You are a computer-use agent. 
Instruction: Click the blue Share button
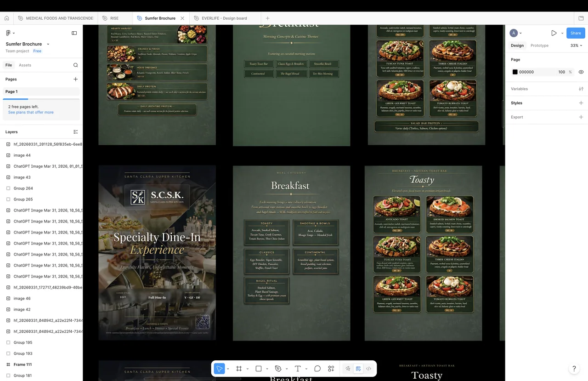576,33
